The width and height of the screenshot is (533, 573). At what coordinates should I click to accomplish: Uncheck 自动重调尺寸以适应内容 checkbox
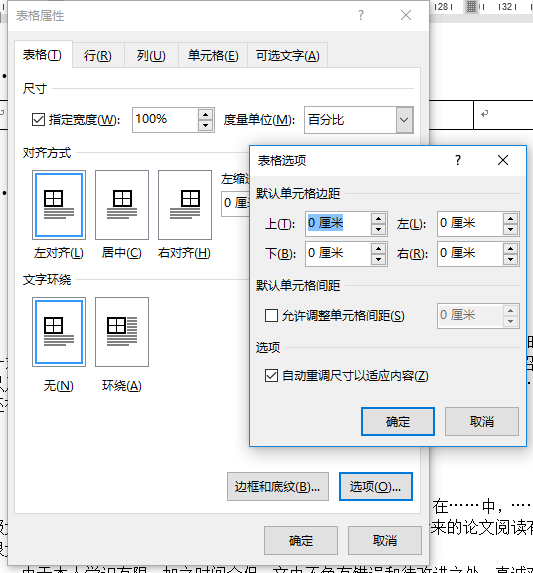[271, 375]
